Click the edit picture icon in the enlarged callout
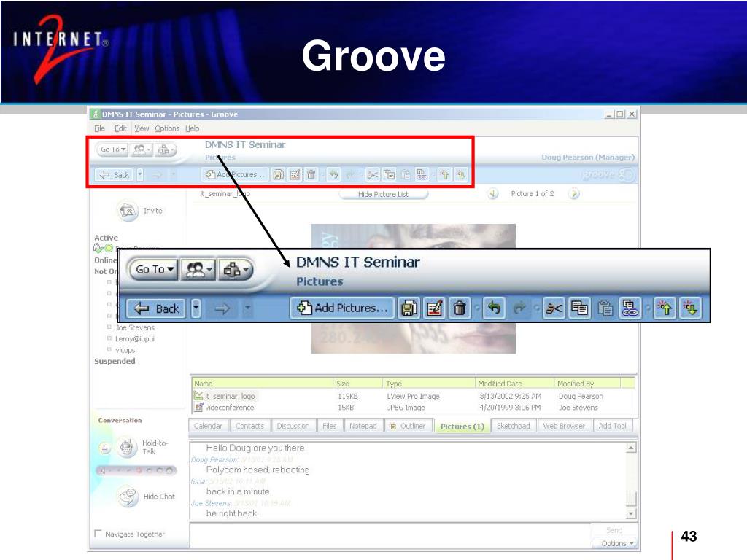The width and height of the screenshot is (747, 560). [x=434, y=308]
